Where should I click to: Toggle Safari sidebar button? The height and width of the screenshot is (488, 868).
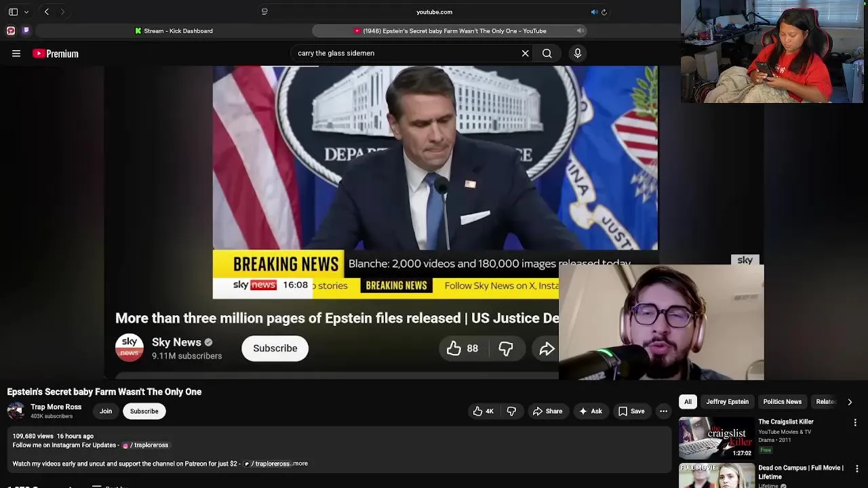coord(13,12)
